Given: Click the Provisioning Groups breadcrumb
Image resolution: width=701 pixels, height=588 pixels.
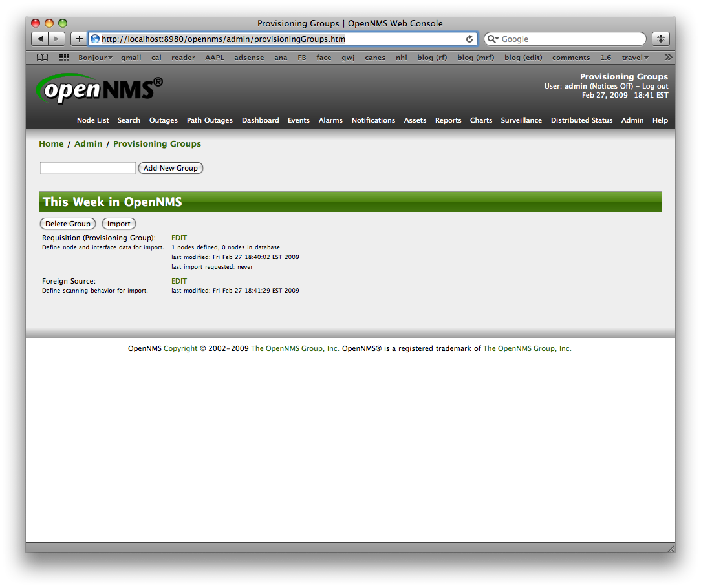Looking at the screenshot, I should 157,144.
